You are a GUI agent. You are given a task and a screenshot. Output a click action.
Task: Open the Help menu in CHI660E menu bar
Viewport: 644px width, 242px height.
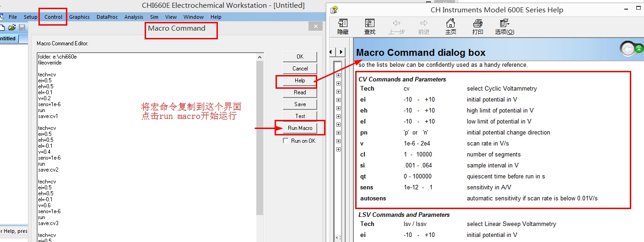pyautogui.click(x=216, y=17)
